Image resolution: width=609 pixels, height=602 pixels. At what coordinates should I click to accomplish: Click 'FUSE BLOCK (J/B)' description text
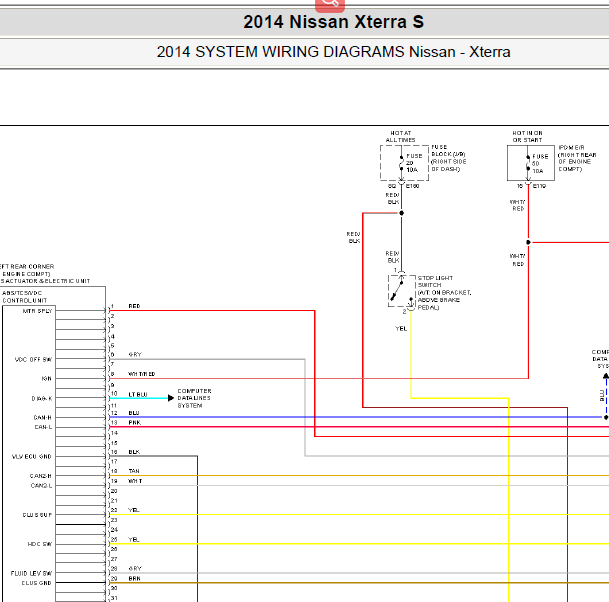tap(449, 158)
